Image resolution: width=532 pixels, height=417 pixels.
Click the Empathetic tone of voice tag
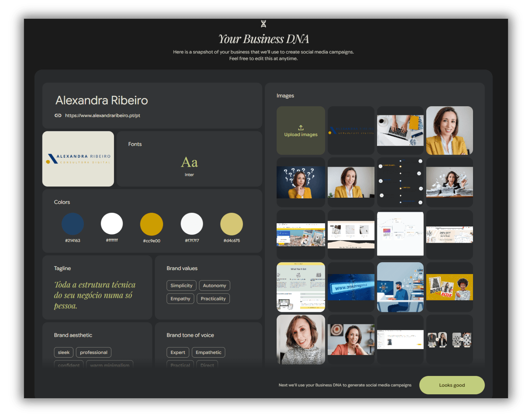[208, 352]
